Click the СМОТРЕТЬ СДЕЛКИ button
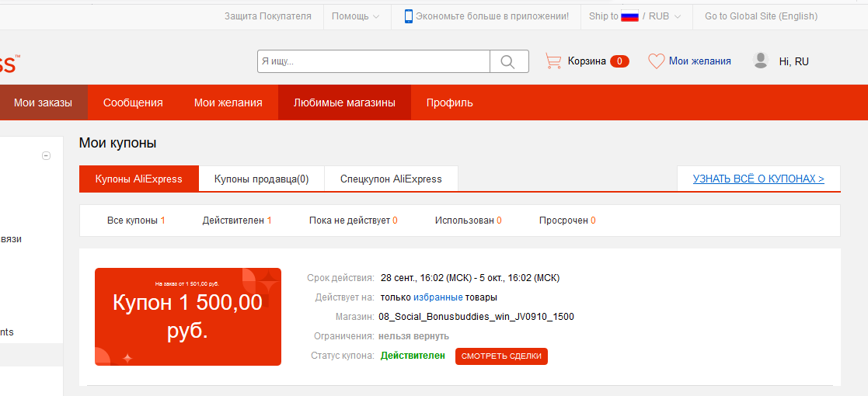This screenshot has height=396, width=868. [x=501, y=356]
